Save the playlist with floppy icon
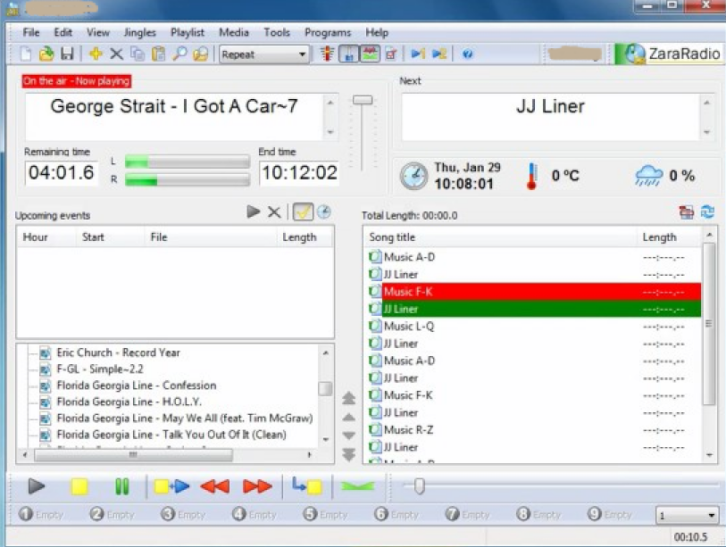 (x=67, y=54)
